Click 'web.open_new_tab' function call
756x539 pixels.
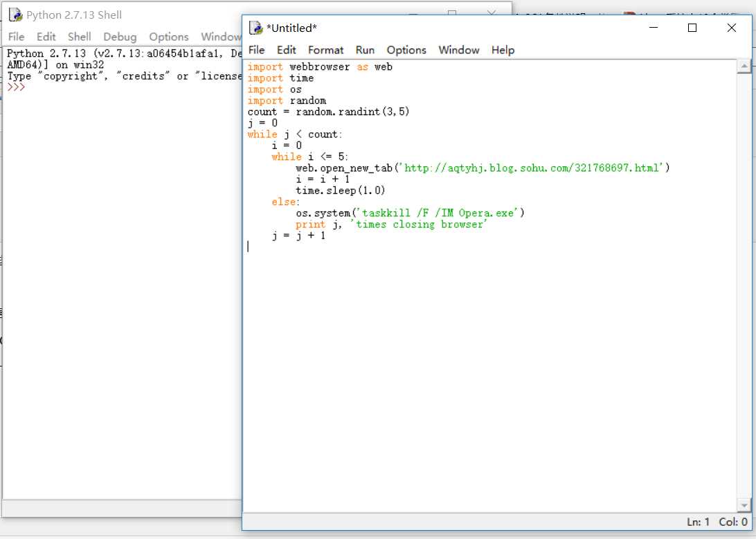point(344,168)
